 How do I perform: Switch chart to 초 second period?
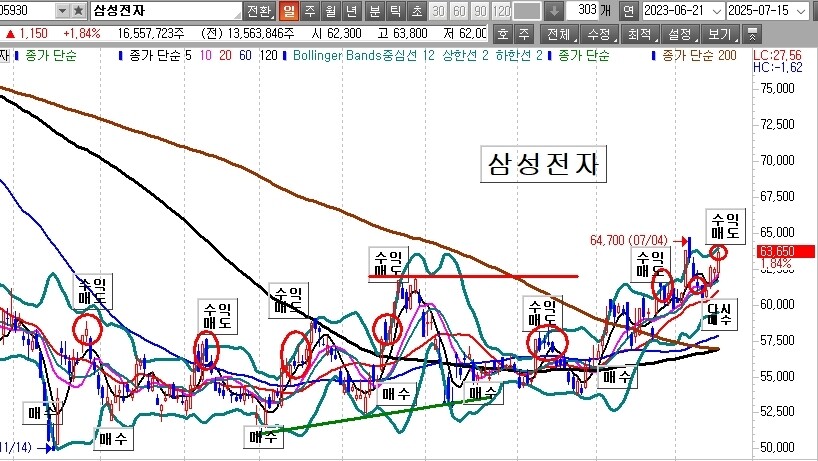pyautogui.click(x=417, y=10)
